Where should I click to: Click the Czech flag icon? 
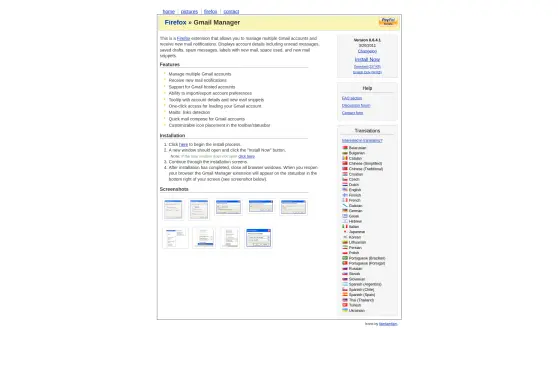click(x=345, y=179)
